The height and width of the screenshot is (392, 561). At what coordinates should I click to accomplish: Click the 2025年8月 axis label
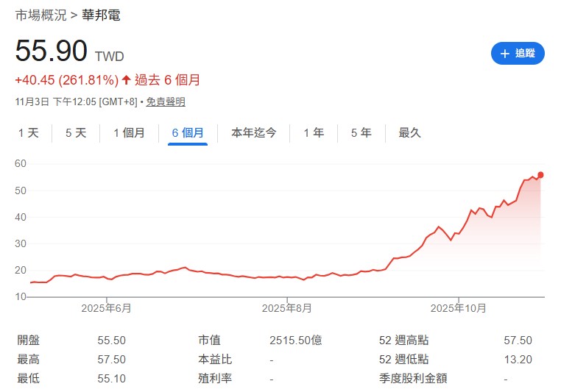coord(287,308)
